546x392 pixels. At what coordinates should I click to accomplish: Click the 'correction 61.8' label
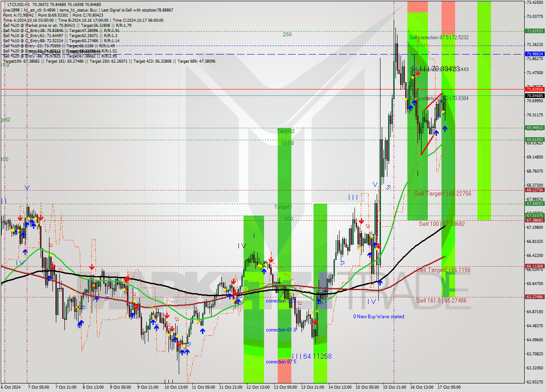(x=281, y=330)
